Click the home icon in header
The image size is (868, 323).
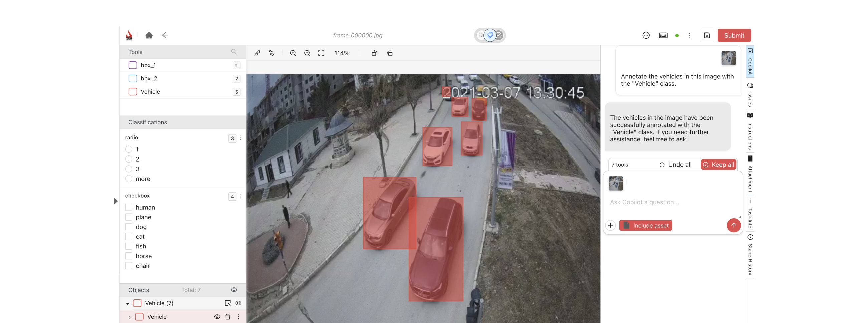[x=149, y=35]
